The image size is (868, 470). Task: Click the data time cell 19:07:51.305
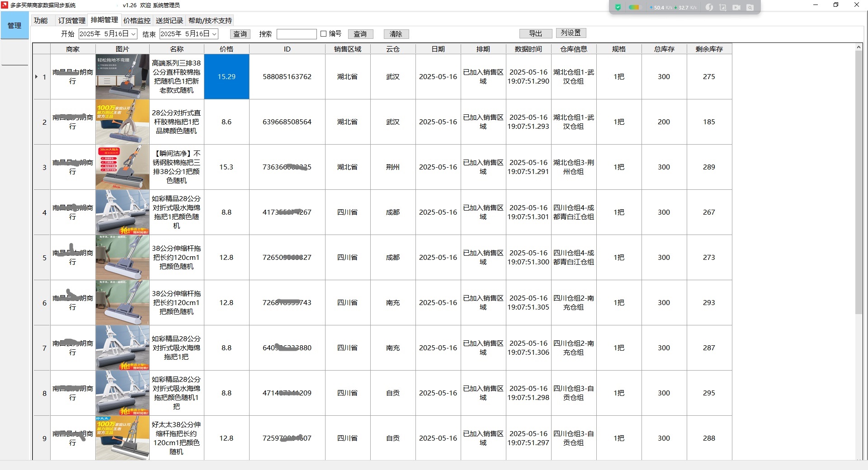point(528,303)
